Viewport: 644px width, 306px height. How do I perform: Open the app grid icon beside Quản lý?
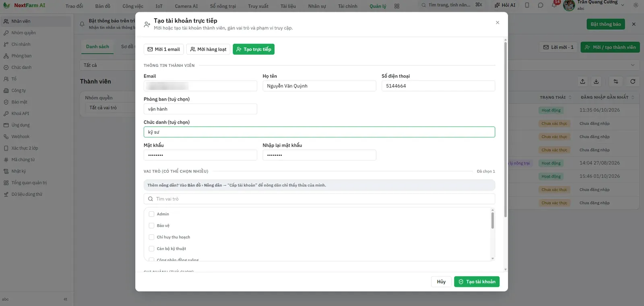pos(397,6)
